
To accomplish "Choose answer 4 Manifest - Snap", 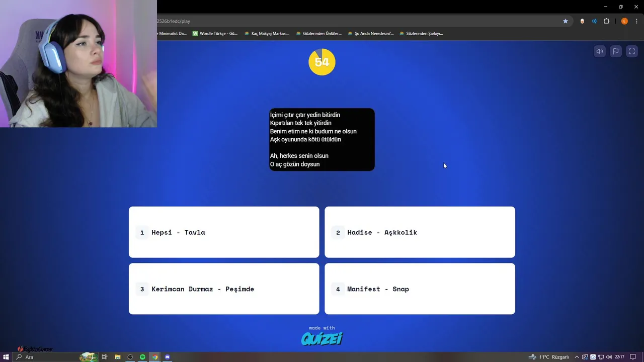I will click(420, 289).
